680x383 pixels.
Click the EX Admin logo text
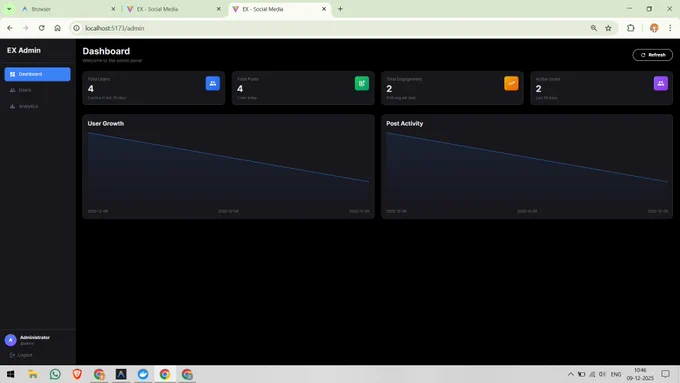pos(24,50)
